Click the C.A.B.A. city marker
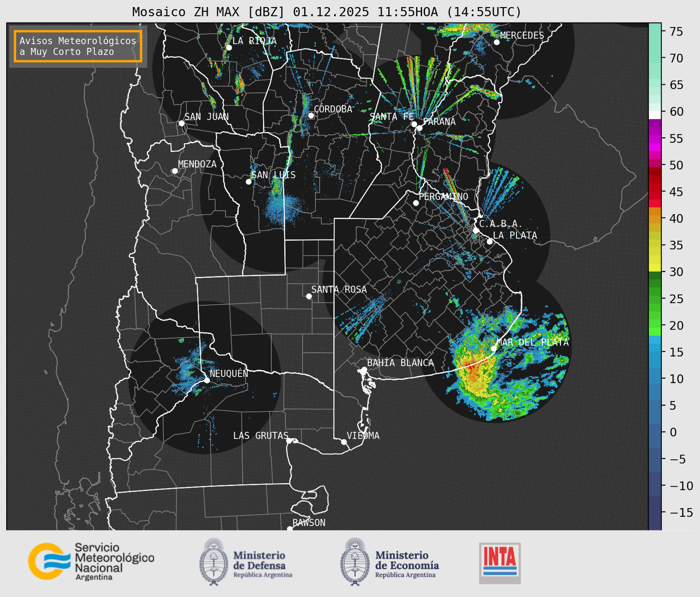Viewport: 700px width, 597px height. (476, 230)
